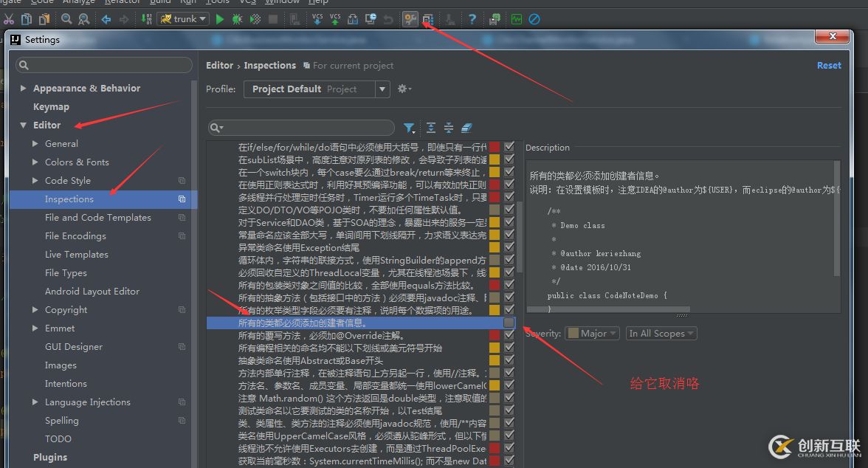This screenshot has height=468, width=868.
Task: Start debugging with the green bug icon
Action: coord(237,19)
